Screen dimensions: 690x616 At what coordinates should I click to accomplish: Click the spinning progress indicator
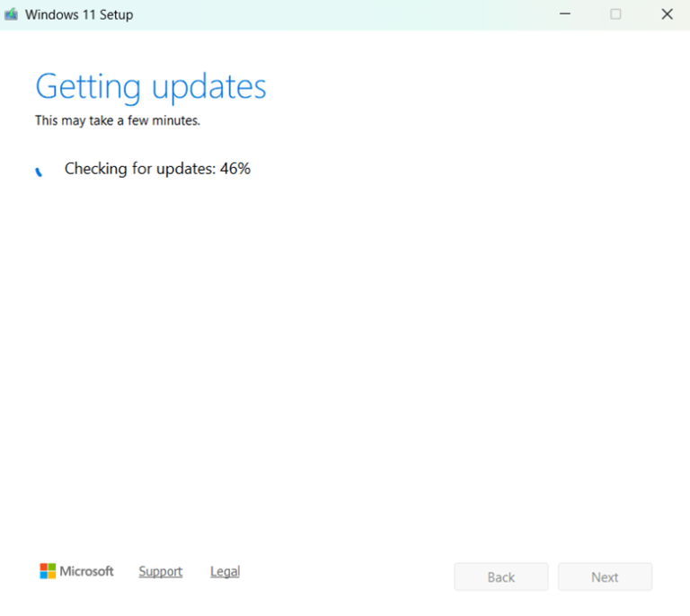pyautogui.click(x=40, y=172)
